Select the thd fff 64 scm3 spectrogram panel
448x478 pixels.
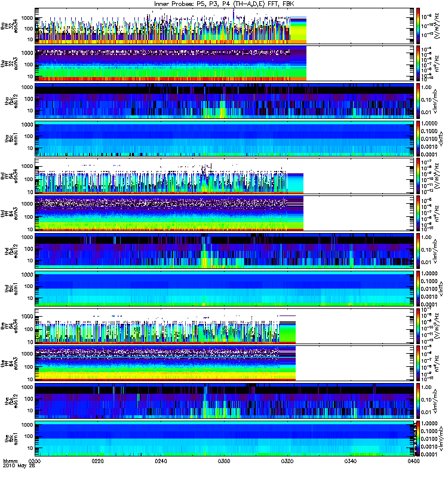tap(225, 213)
